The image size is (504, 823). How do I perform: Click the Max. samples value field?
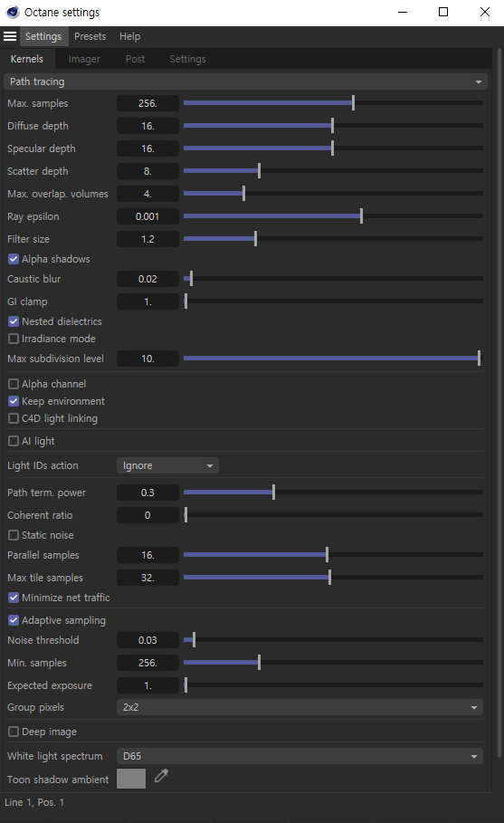(147, 103)
